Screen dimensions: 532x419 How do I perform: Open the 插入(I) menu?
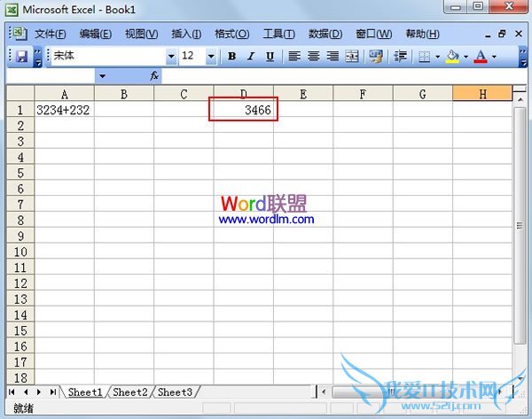pos(186,34)
